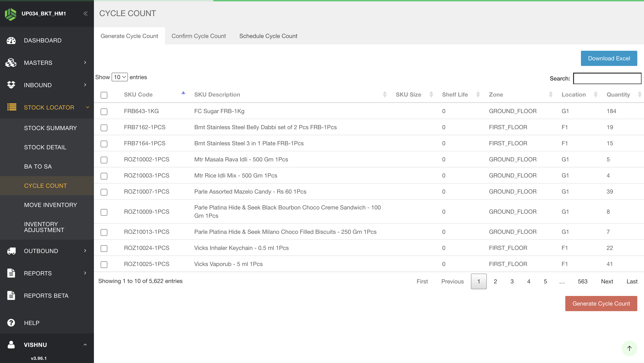Click the Reports Beta document icon

point(11,295)
